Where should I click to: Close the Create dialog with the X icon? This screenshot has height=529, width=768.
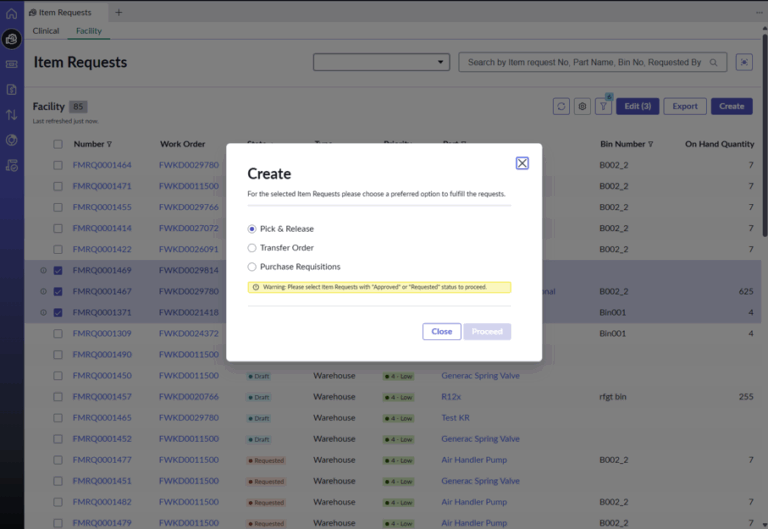point(522,163)
